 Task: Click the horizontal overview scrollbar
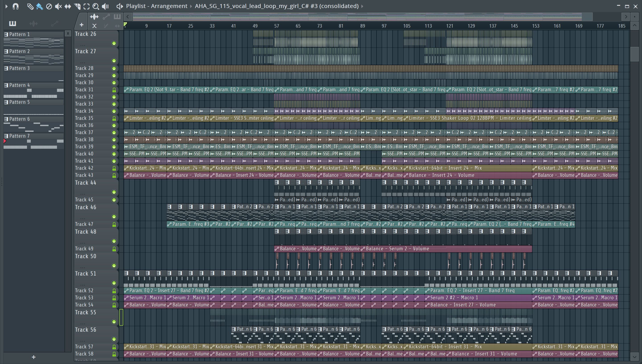click(x=362, y=17)
